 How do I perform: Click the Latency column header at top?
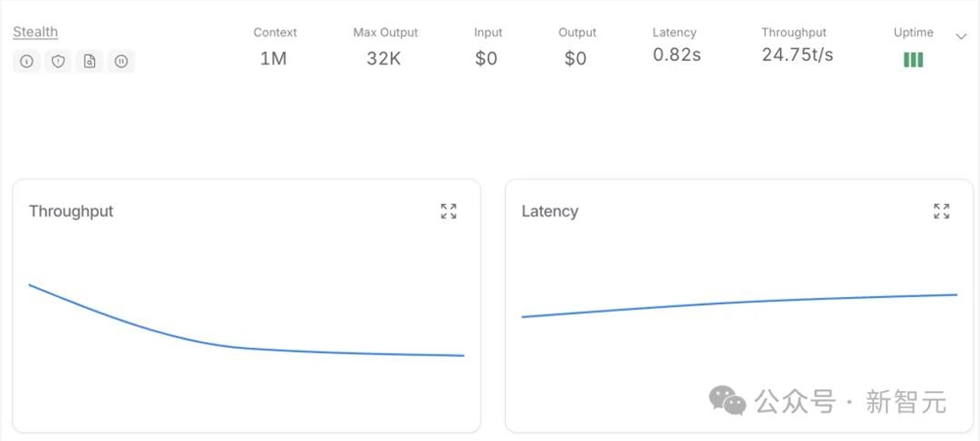click(674, 32)
